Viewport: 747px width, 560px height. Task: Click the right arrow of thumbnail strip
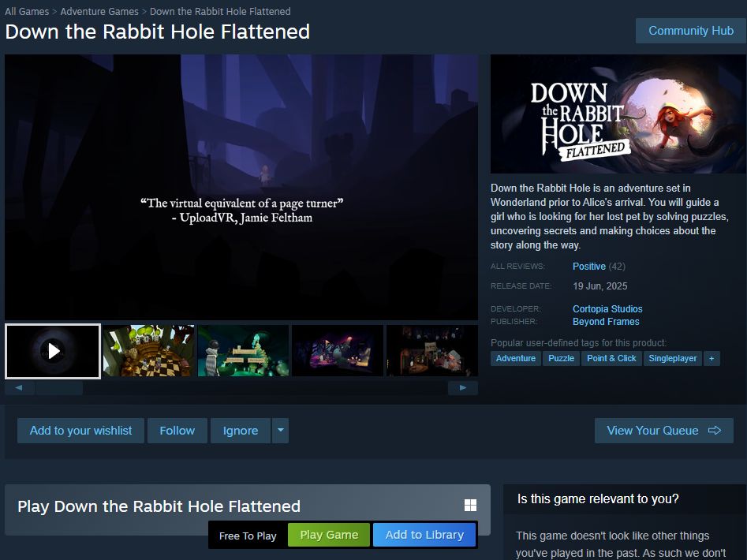coord(462,387)
